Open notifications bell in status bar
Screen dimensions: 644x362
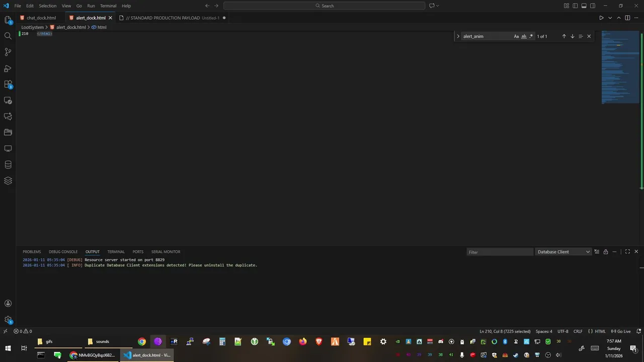638,331
